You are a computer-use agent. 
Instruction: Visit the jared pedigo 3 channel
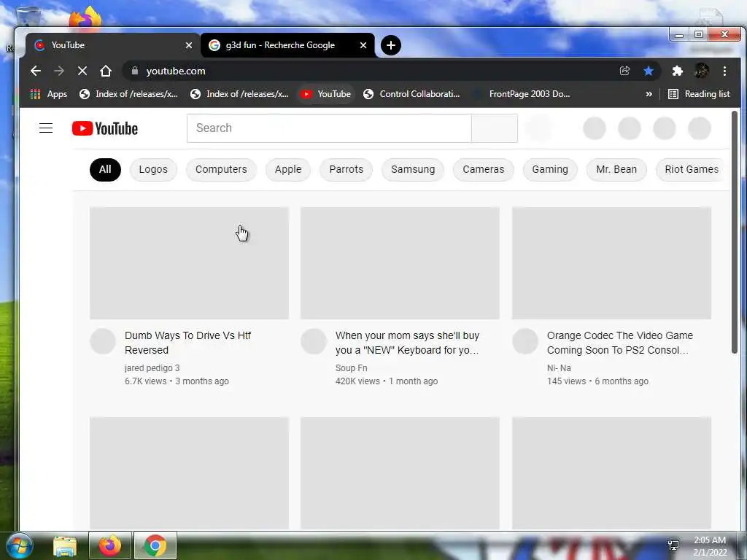coord(152,368)
